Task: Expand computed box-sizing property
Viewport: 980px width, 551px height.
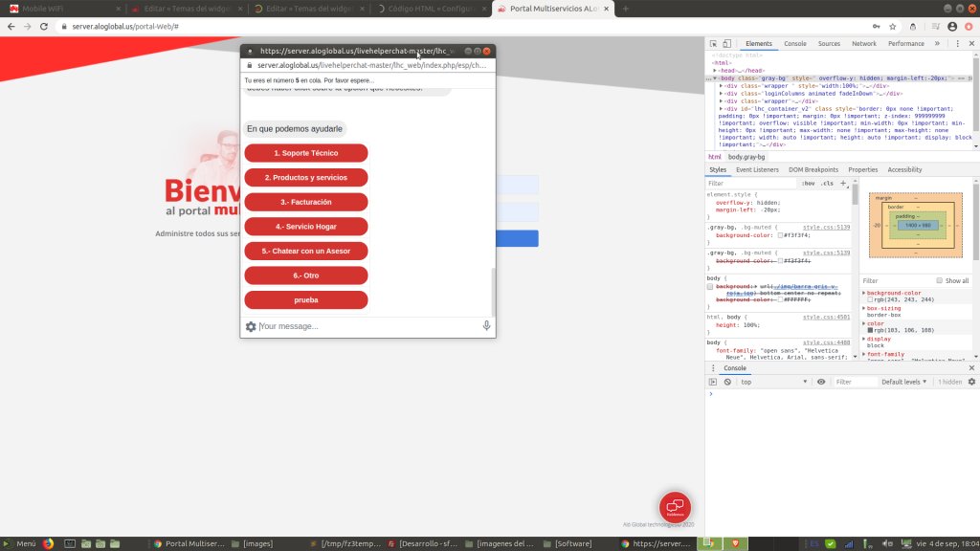Action: pyautogui.click(x=864, y=309)
